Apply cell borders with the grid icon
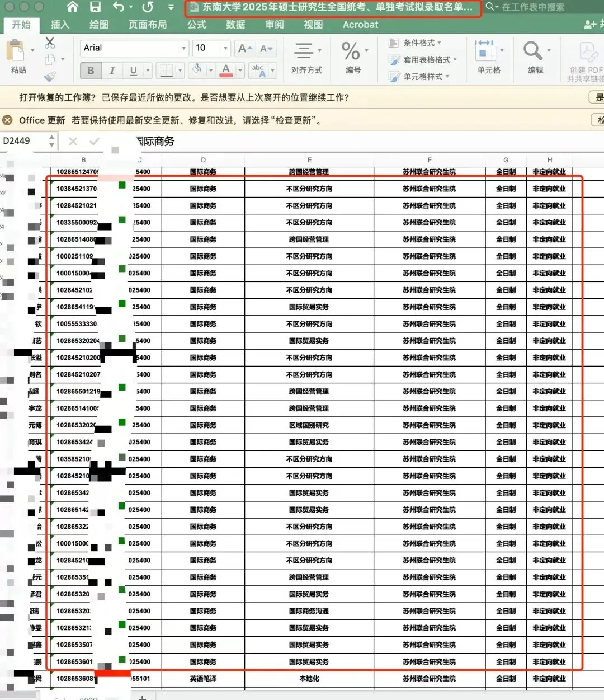Screen dimensions: 604x700 pos(166,71)
